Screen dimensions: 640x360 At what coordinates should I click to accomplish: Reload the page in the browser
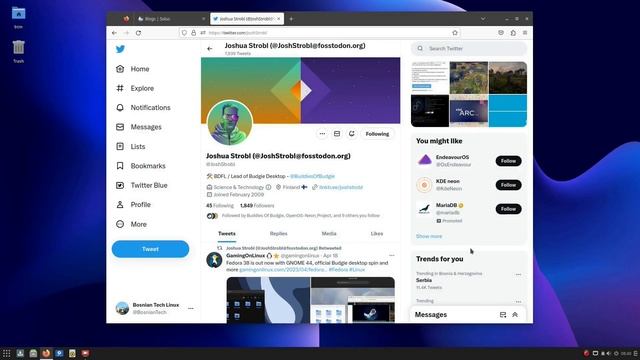pos(138,33)
